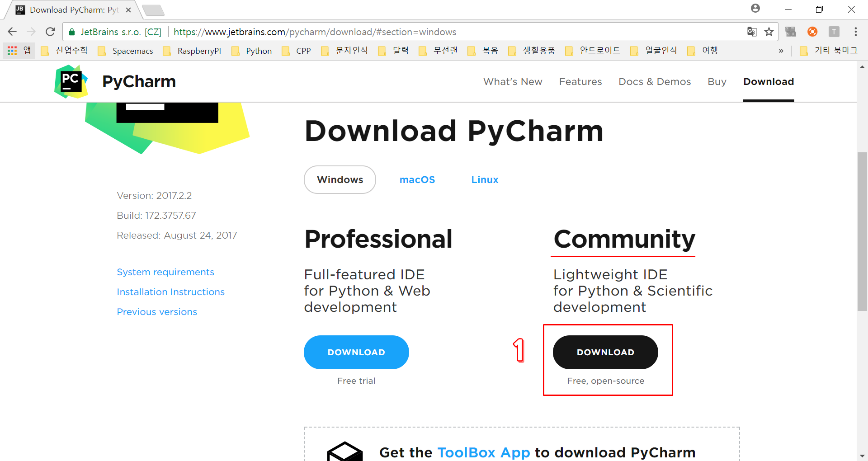The height and width of the screenshot is (461, 868).
Task: Open the Apps grid shortcut icon
Action: [12, 51]
